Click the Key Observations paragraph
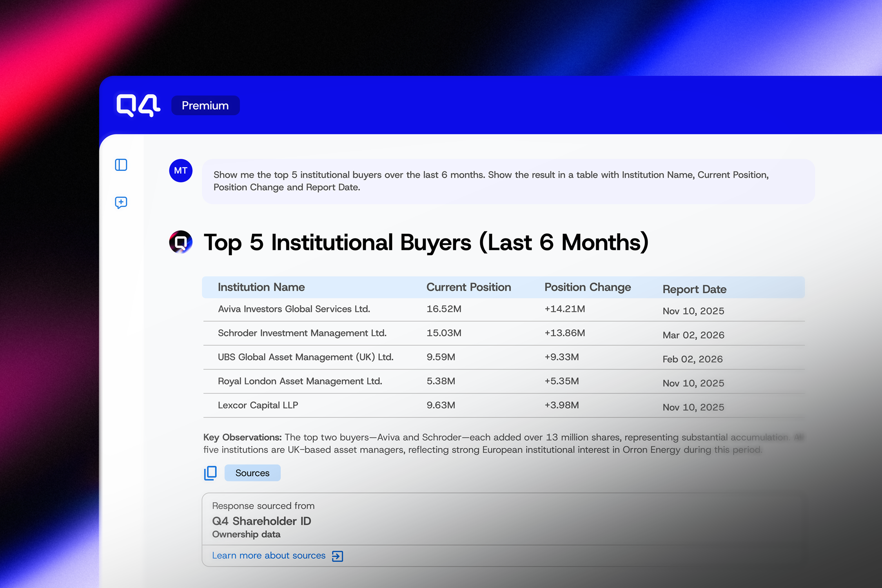Viewport: 882px width, 588px height. tap(503, 443)
